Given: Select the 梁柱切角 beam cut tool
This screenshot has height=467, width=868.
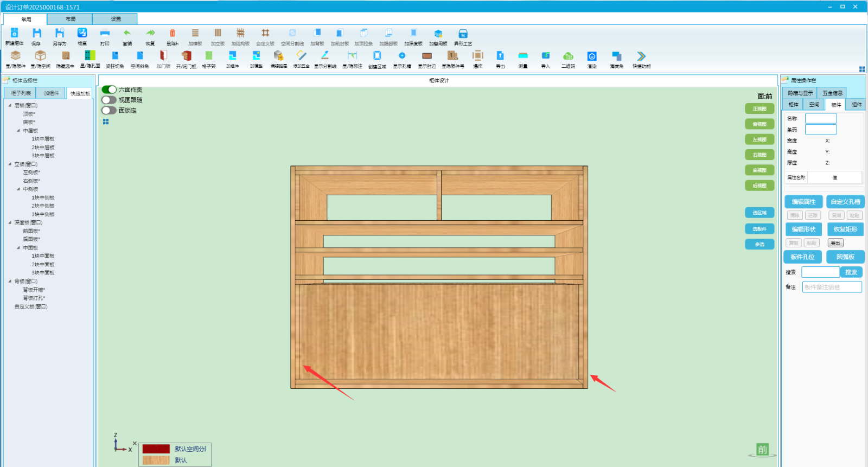Looking at the screenshot, I should [x=115, y=56].
